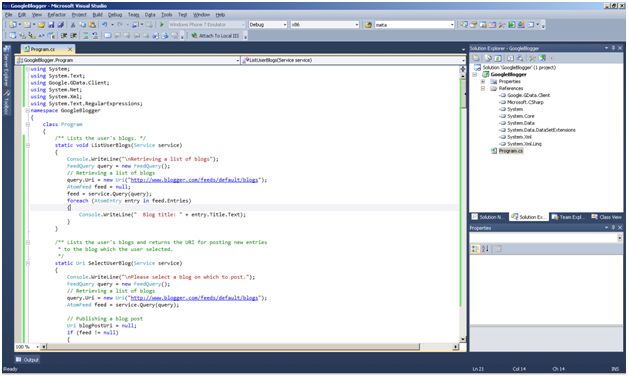Click the Undo arrow icon

point(104,25)
